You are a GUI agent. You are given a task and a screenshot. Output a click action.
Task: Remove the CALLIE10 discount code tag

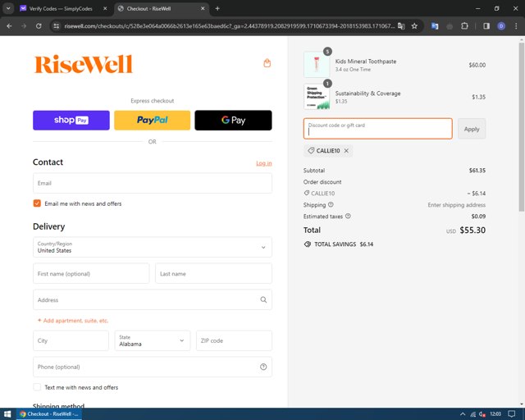(346, 151)
